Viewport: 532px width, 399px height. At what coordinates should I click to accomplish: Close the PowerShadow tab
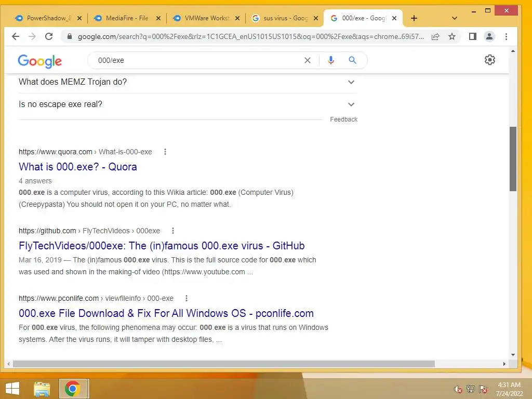(x=79, y=18)
